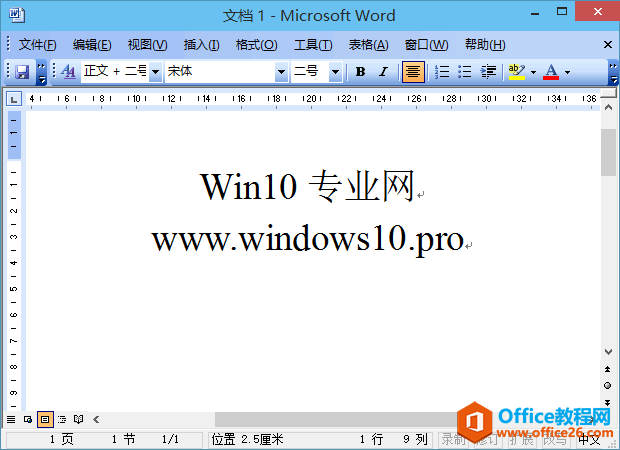The image size is (620, 450).
Task: Open the 插入(I) menu
Action: pyautogui.click(x=202, y=45)
